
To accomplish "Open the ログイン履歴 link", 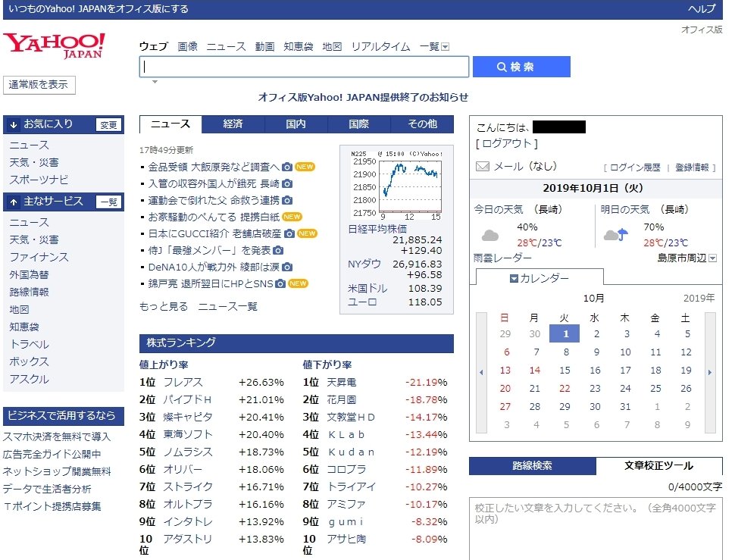I will (634, 167).
